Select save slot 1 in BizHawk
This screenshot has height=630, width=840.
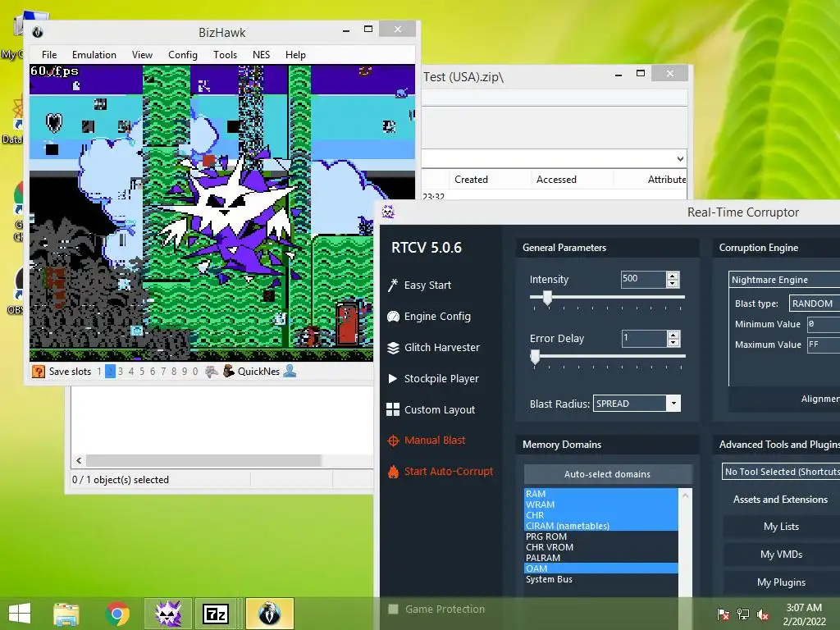99,372
